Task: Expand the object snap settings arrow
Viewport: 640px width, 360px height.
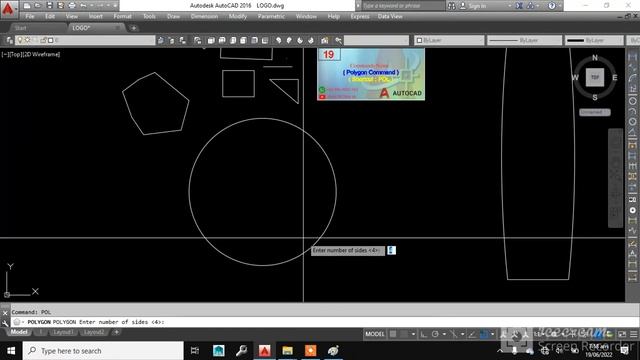Action: [492, 334]
